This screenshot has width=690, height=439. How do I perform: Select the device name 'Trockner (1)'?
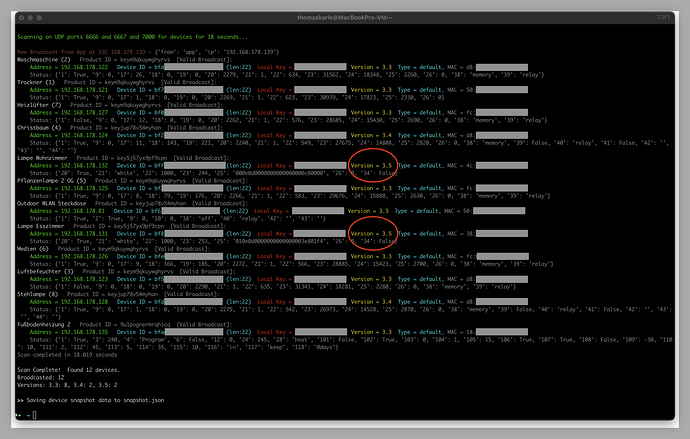coord(36,82)
